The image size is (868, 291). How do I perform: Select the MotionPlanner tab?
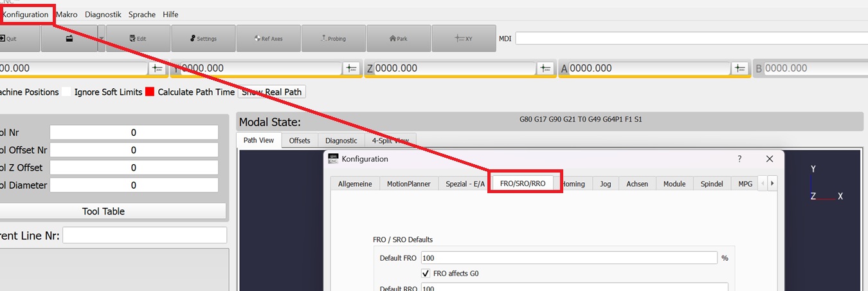pos(409,183)
